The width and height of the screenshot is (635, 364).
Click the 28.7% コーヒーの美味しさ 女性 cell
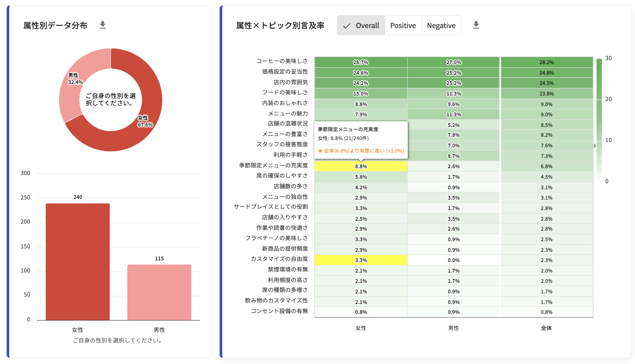pyautogui.click(x=361, y=62)
